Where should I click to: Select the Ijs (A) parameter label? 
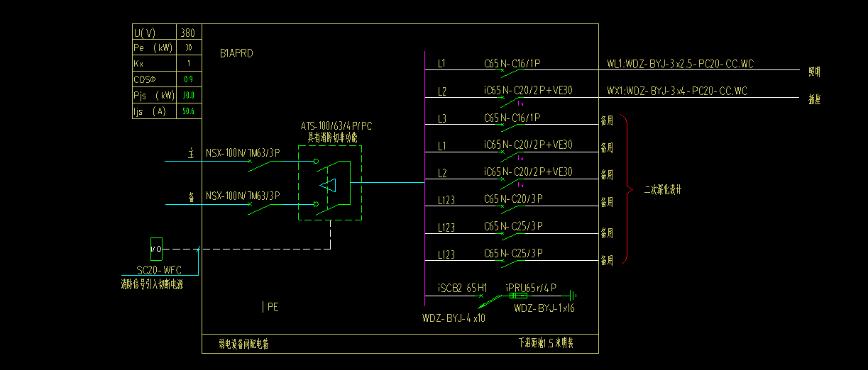point(150,111)
